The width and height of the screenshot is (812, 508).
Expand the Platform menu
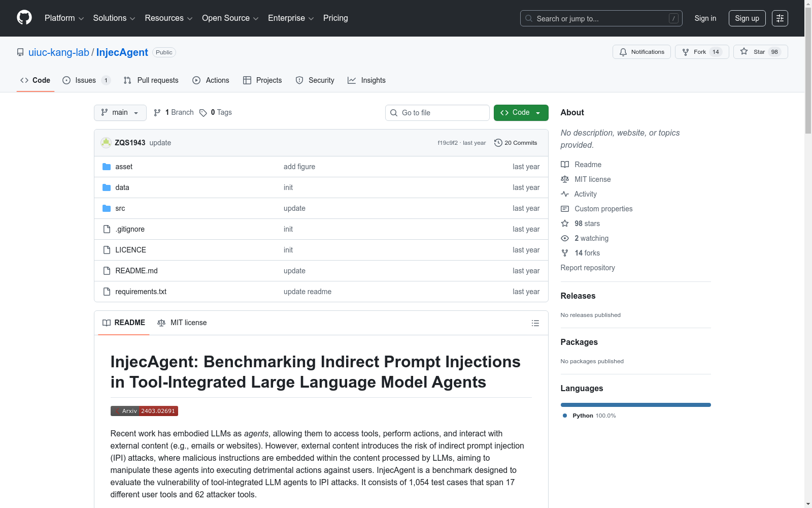click(x=64, y=18)
